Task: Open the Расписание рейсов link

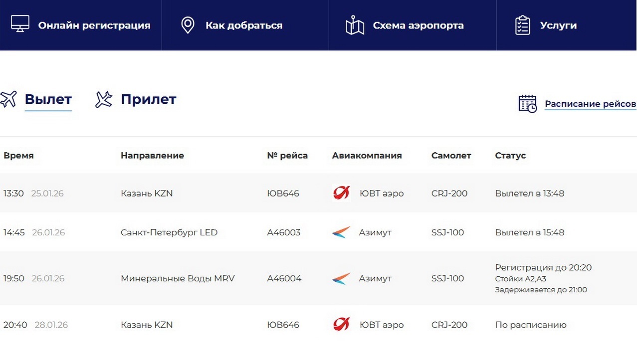Action: click(590, 104)
